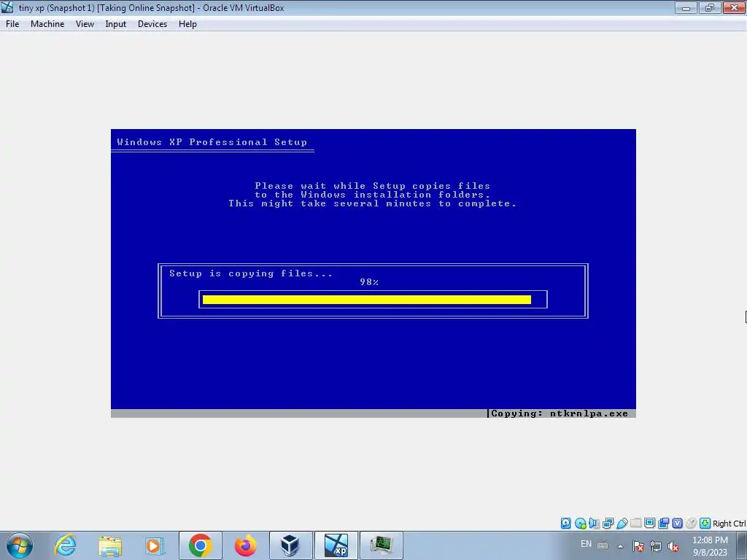The image size is (747, 560).
Task: Open the Help menu
Action: 187,24
